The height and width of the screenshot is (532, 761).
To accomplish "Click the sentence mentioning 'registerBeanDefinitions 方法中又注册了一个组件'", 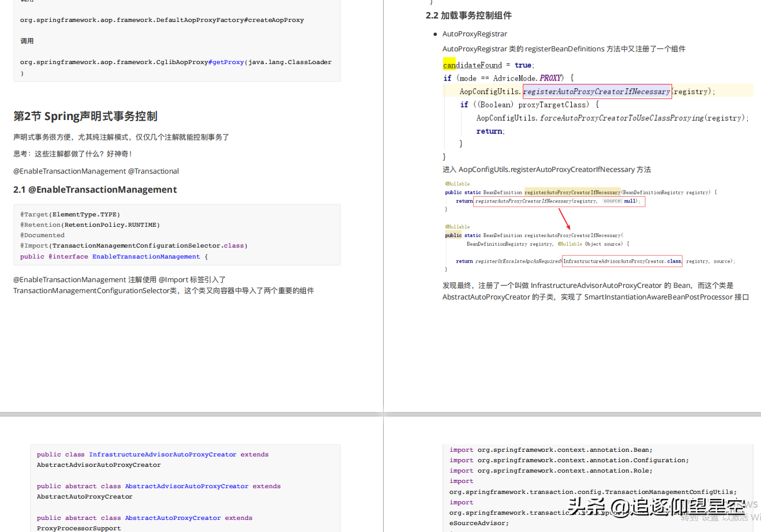I will click(564, 49).
